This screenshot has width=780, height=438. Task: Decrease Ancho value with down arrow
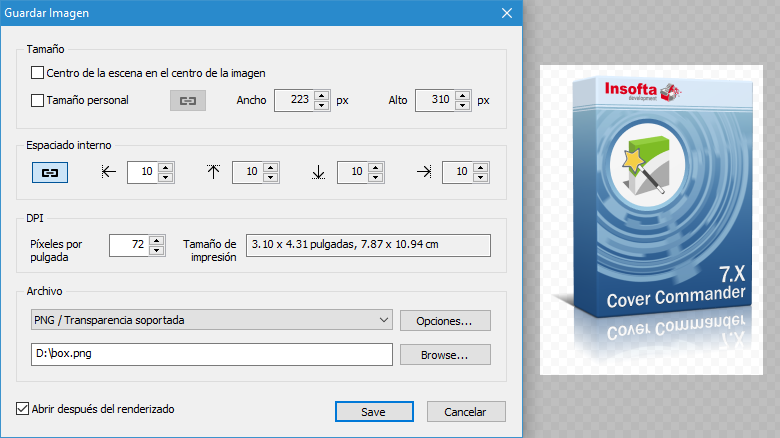[322, 106]
